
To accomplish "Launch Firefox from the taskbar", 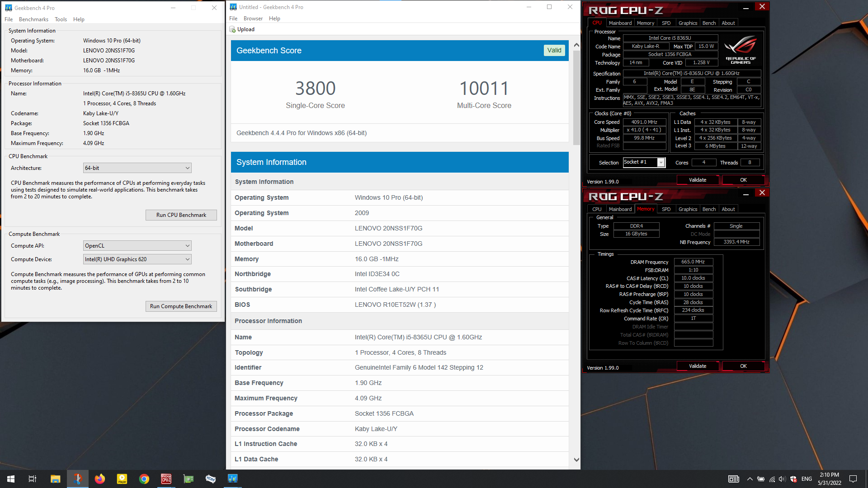I will pos(99,479).
